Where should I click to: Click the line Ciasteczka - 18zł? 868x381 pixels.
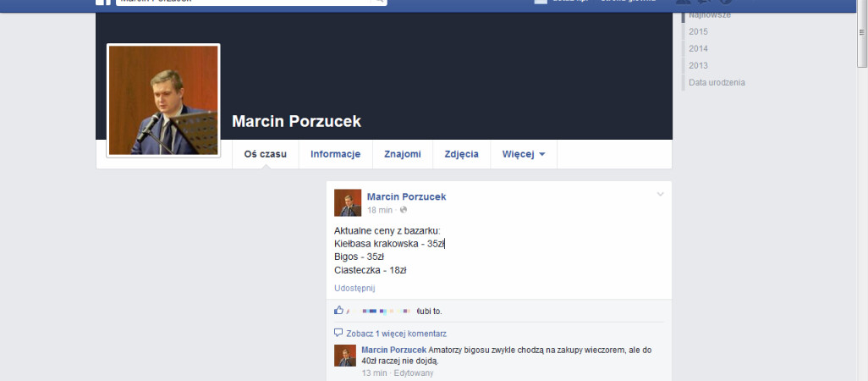coord(371,270)
